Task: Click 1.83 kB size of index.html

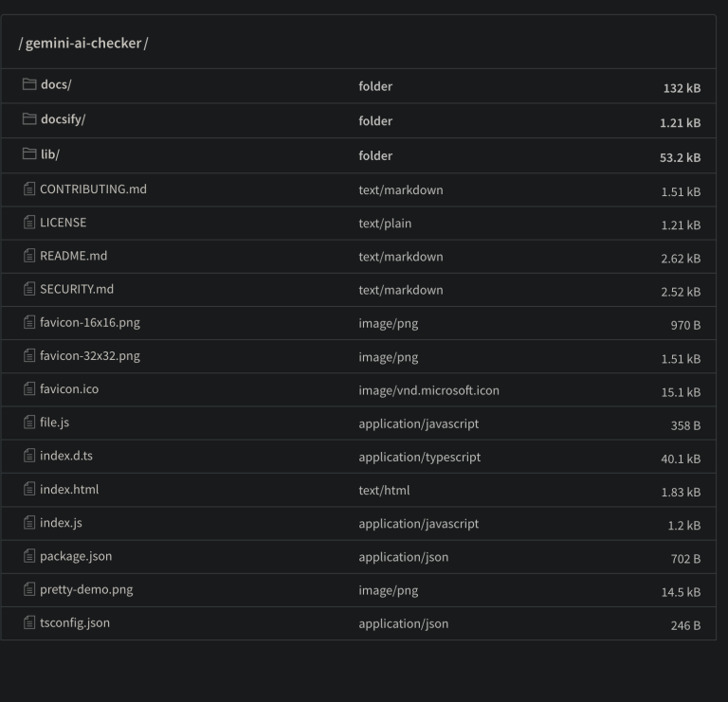Action: point(681,493)
